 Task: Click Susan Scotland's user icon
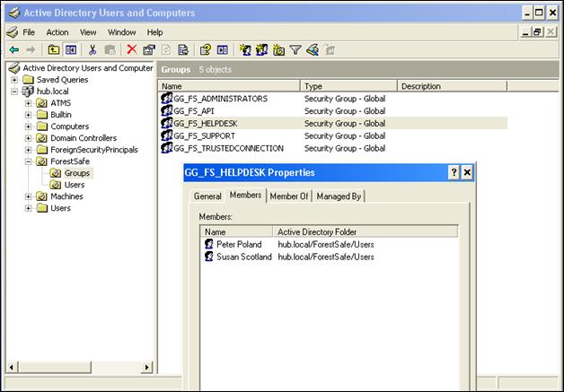click(x=209, y=257)
